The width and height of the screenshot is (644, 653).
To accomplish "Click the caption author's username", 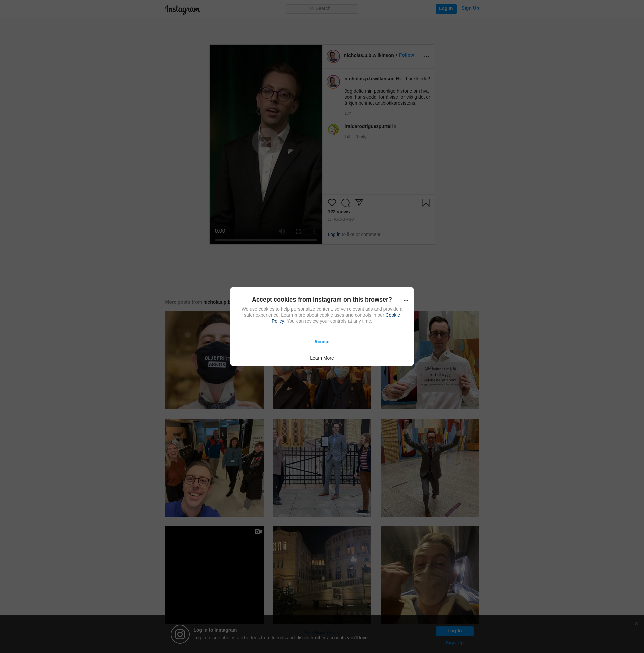I will 369,79.
